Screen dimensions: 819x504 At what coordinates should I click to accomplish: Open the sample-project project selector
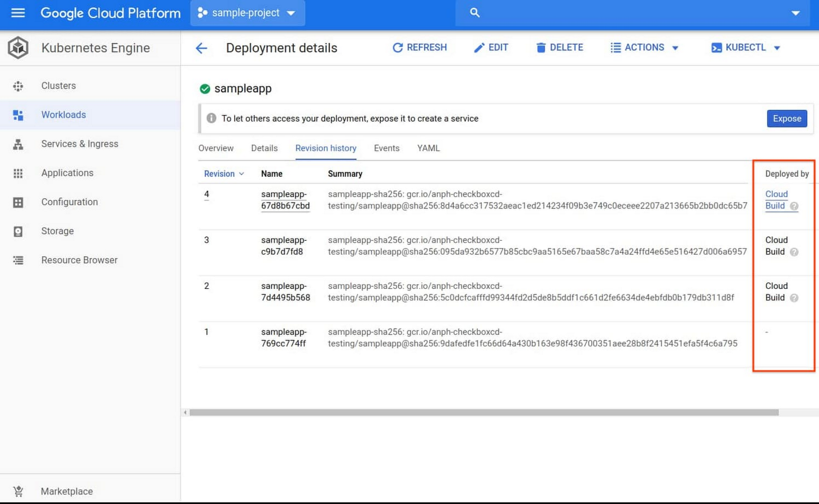click(x=247, y=13)
